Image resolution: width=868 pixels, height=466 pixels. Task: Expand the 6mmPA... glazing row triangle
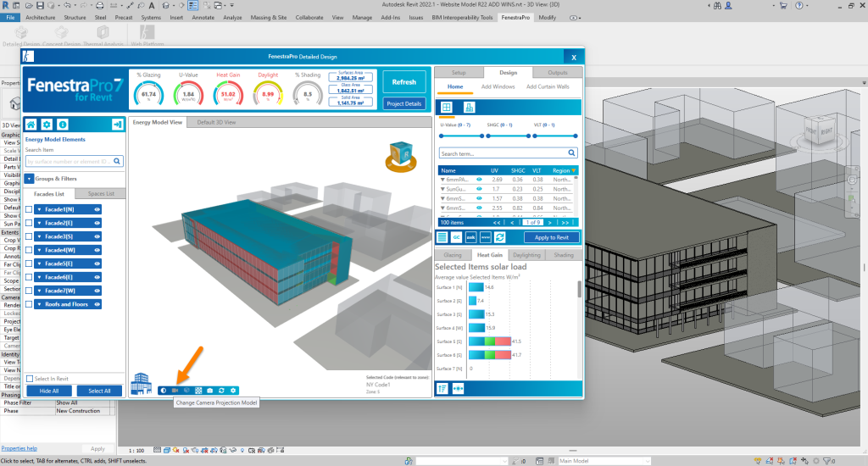[442, 180]
